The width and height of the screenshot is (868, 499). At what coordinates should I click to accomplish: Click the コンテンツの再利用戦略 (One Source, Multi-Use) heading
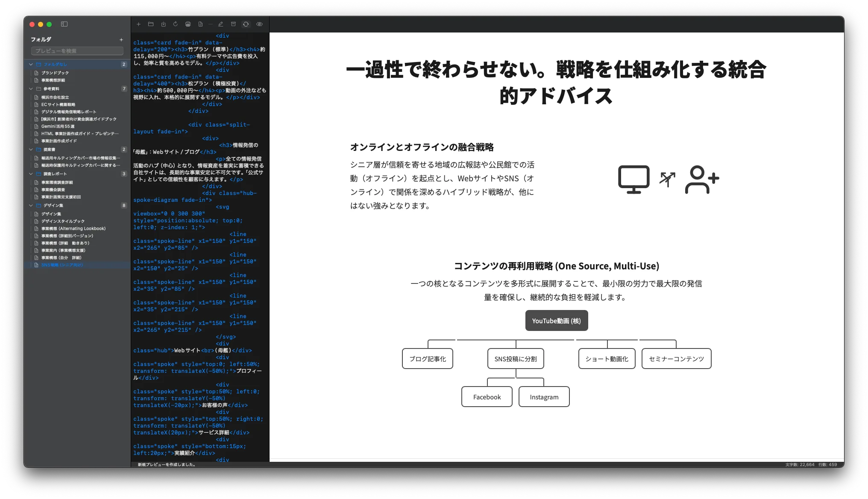557,266
